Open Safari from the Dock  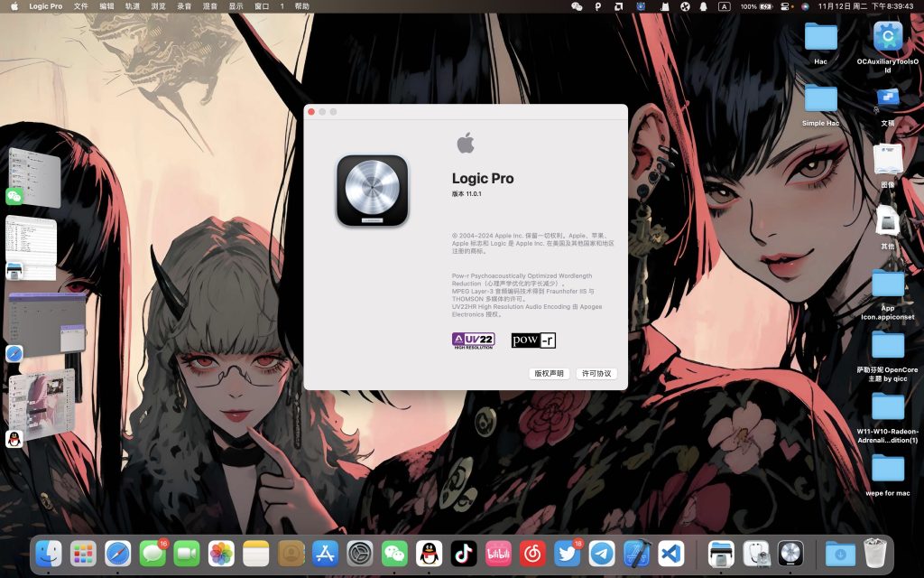tap(118, 555)
